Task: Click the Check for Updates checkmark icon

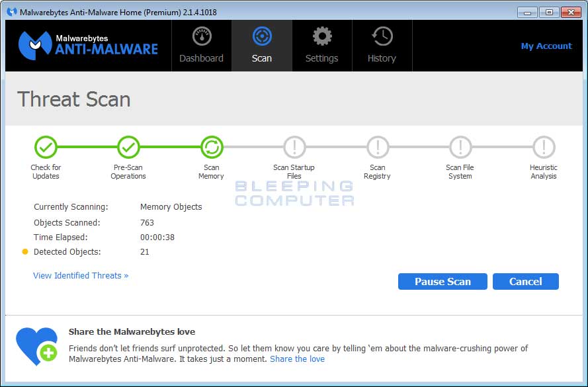Action: point(46,147)
